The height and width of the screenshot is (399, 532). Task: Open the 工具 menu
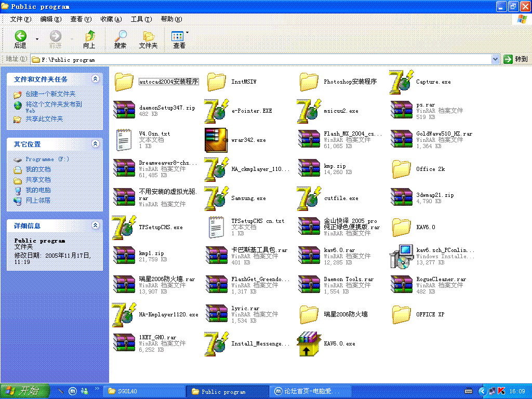tap(141, 19)
